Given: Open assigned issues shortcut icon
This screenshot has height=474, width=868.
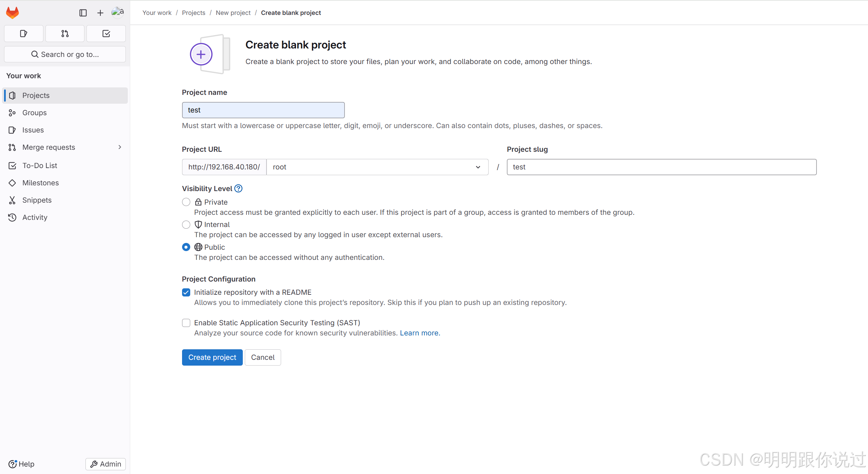Looking at the screenshot, I should pos(23,34).
